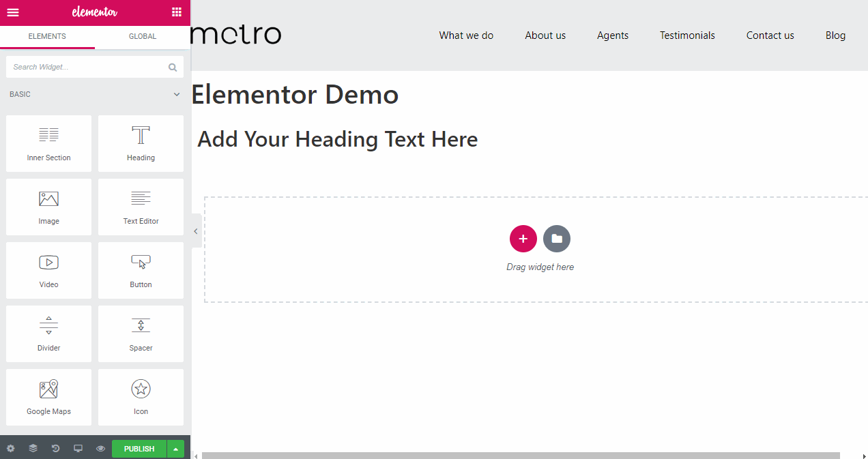Select the Inner Section widget
The height and width of the screenshot is (459, 868).
coord(48,143)
